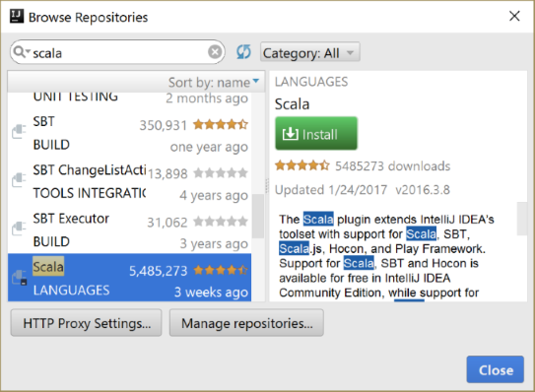Open HTTP Proxy Settings
The width and height of the screenshot is (535, 392).
87,323
